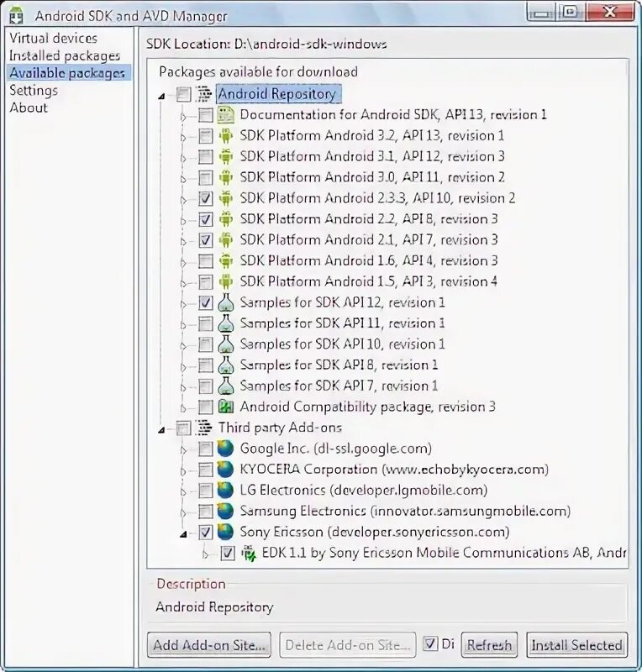Expand the SDK Platform Android 3.1 row
Screen dimensions: 642x672
[183, 159]
